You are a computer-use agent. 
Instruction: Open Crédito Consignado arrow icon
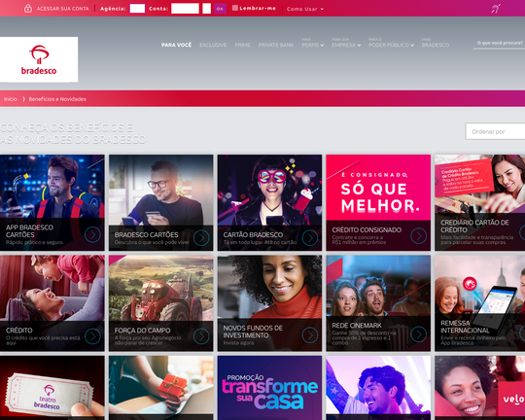coord(419,236)
